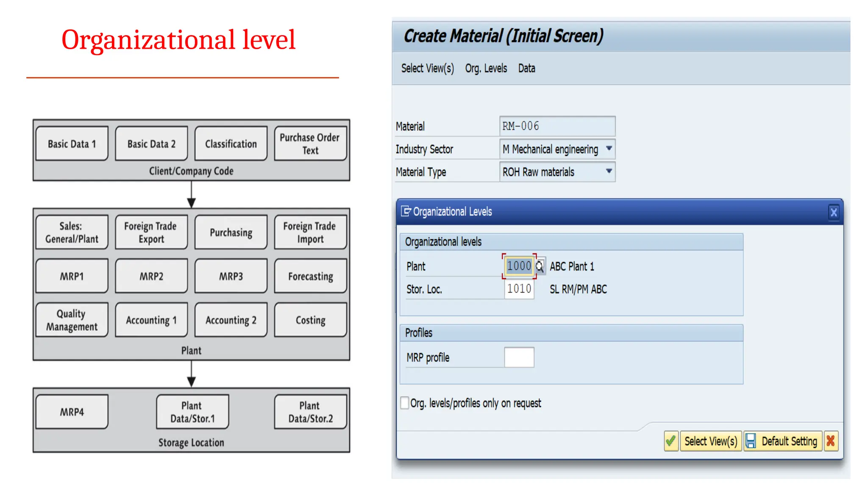Click the Plant field search help icon

pyautogui.click(x=540, y=266)
